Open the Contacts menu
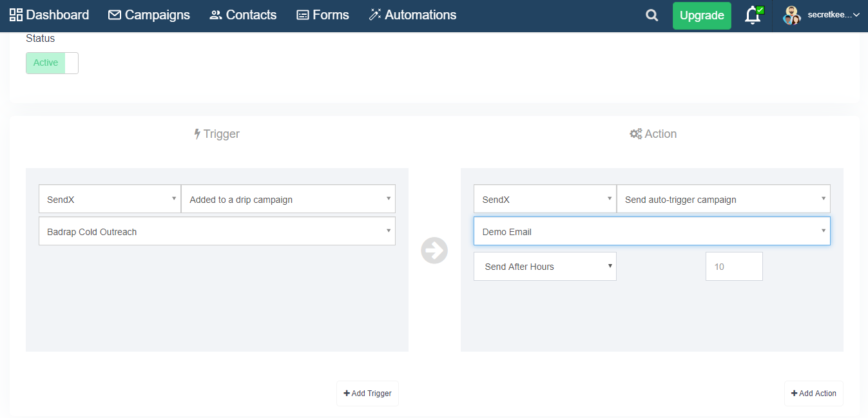868x418 pixels. tap(243, 15)
